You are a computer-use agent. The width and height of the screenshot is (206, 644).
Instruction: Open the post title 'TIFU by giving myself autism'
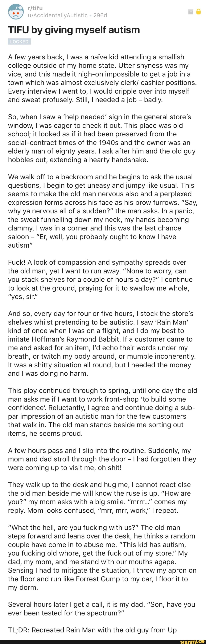pos(74,30)
